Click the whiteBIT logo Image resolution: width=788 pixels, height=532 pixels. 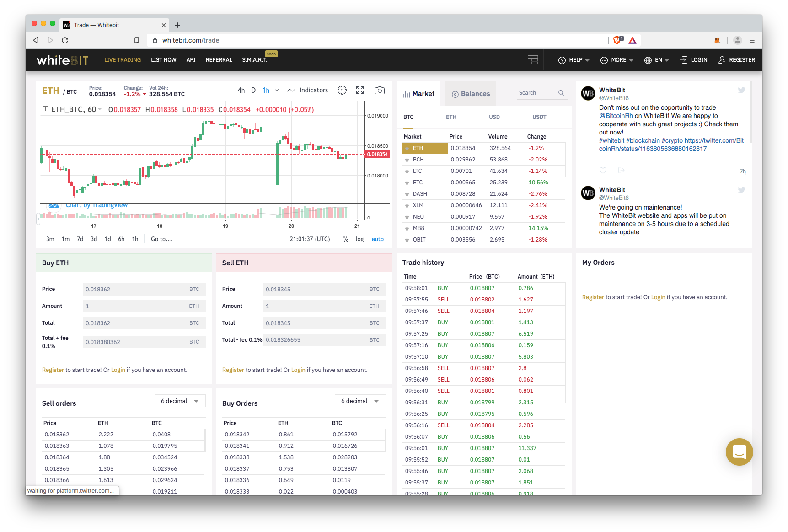(63, 60)
